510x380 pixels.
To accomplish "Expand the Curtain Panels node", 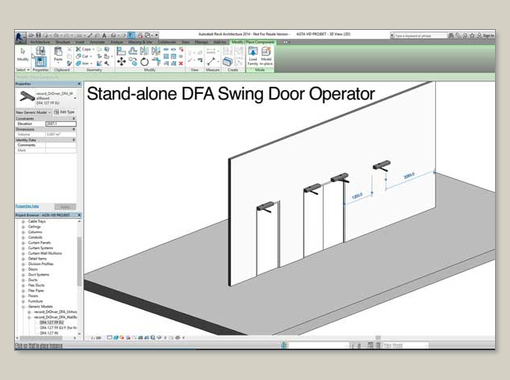I will (x=23, y=243).
